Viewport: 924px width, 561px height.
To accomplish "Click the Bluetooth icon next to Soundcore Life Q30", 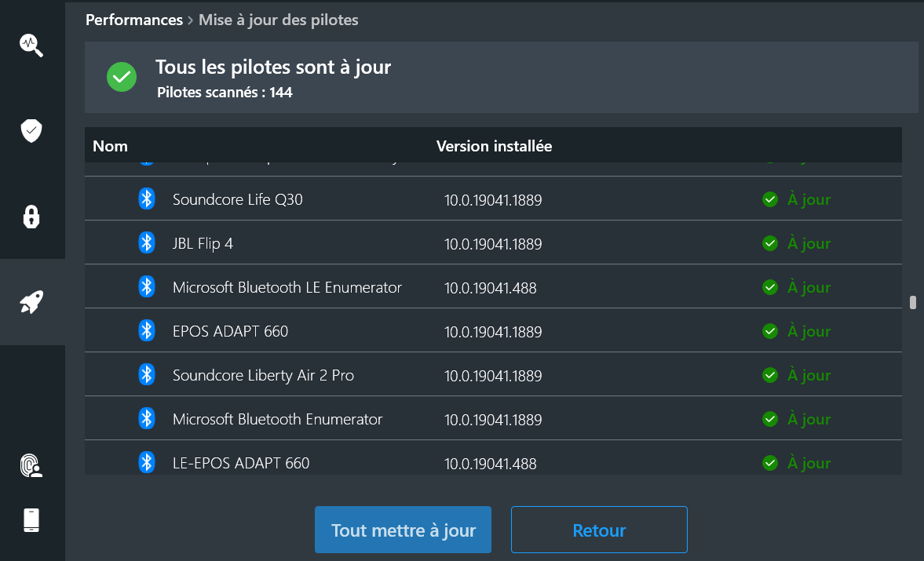I will 147,199.
